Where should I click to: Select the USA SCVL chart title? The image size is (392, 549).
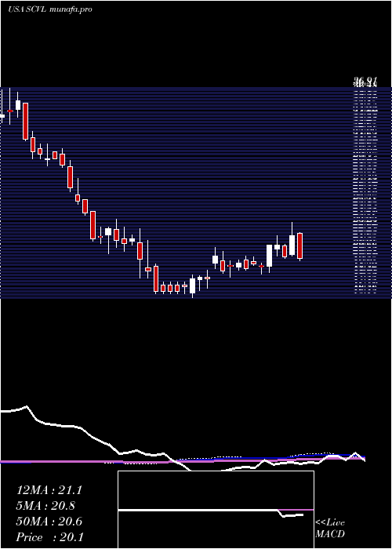coord(50,9)
